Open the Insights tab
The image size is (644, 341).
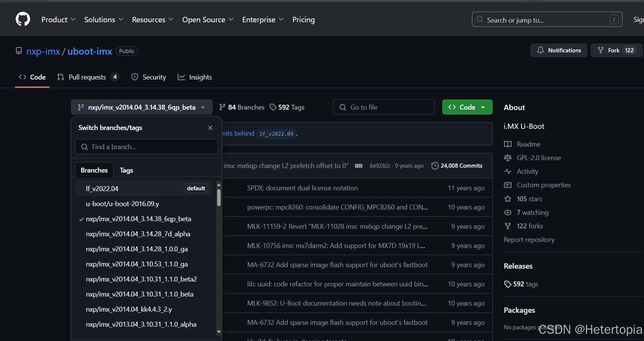pyautogui.click(x=195, y=77)
